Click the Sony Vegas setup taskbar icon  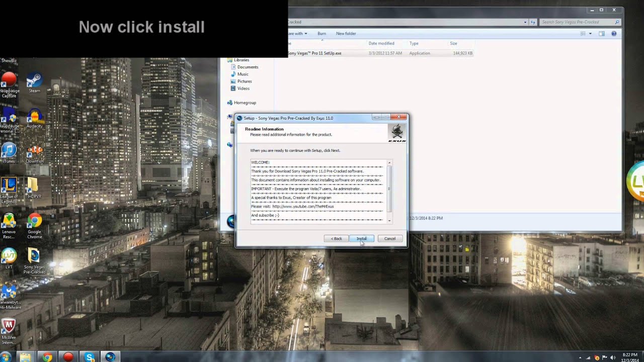(x=110, y=357)
